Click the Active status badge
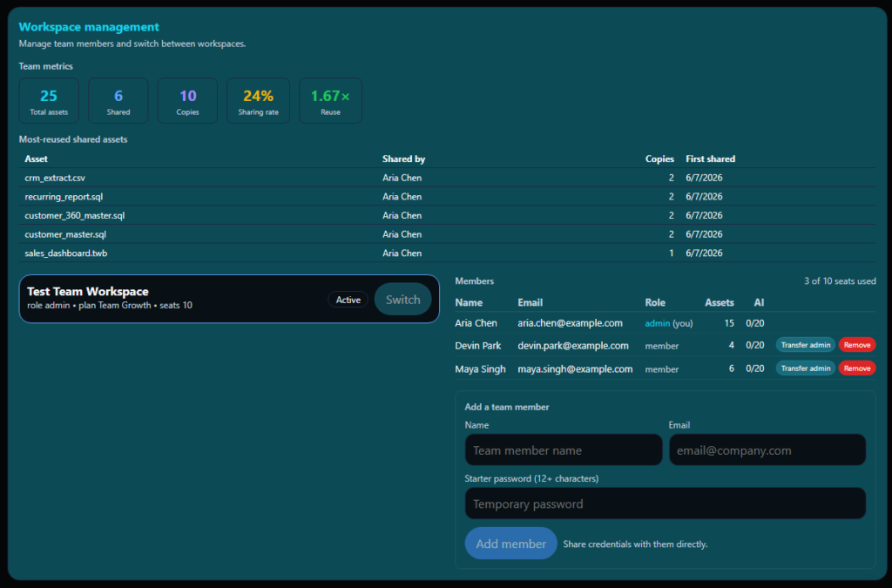 coord(348,300)
